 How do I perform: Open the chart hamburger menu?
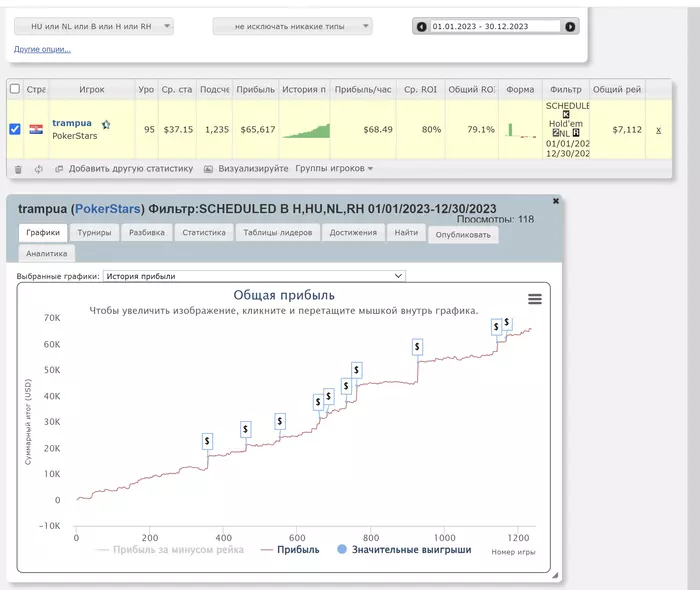click(535, 299)
